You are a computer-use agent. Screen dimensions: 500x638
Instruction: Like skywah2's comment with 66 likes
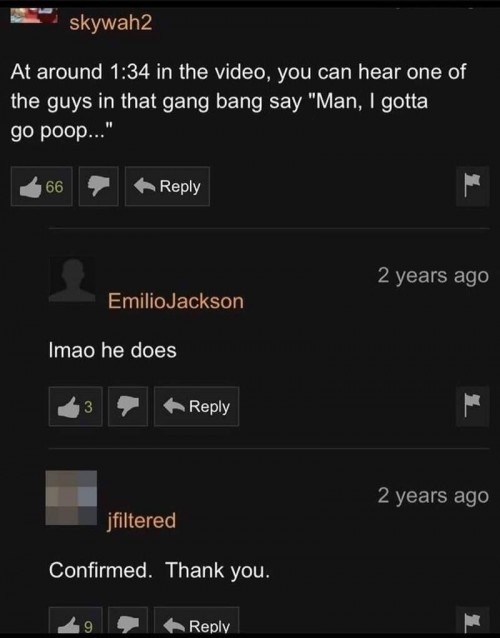point(41,186)
